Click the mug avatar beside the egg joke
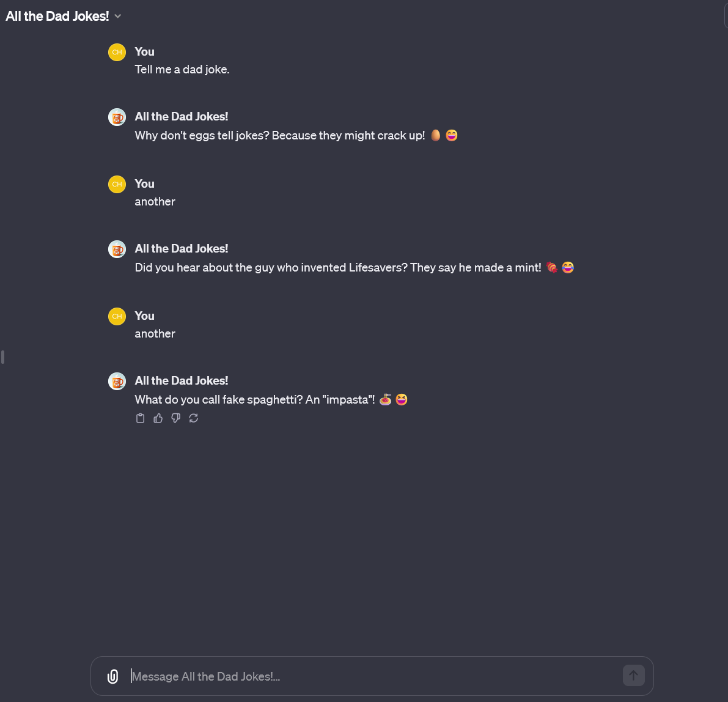Image resolution: width=728 pixels, height=702 pixels. tap(117, 117)
